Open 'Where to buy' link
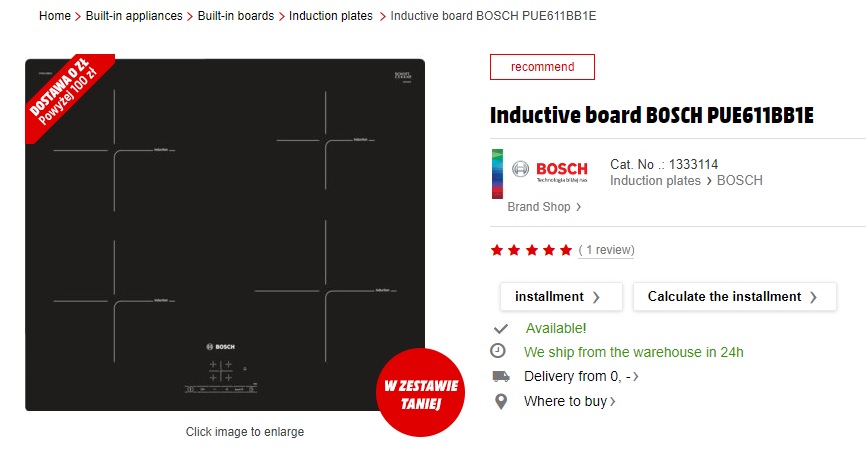This screenshot has width=866, height=456. click(569, 401)
